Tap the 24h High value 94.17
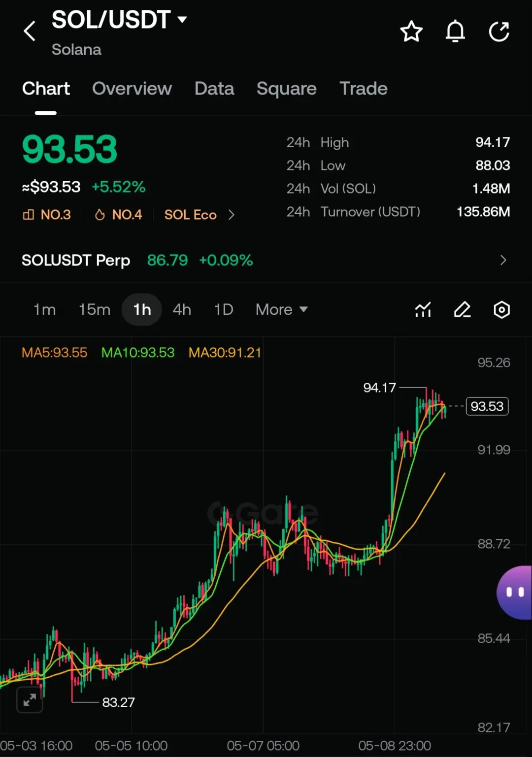Viewport: 532px width, 757px height. [x=493, y=142]
